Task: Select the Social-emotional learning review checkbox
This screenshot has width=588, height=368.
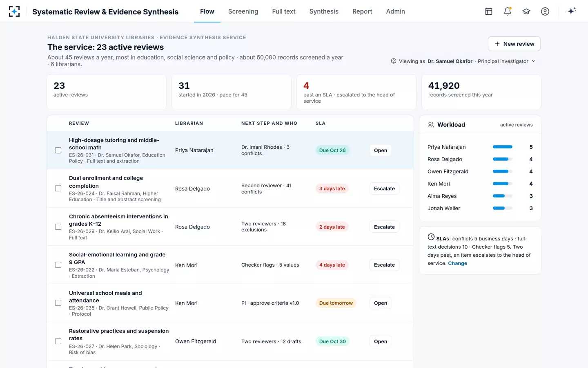Action: tap(58, 265)
